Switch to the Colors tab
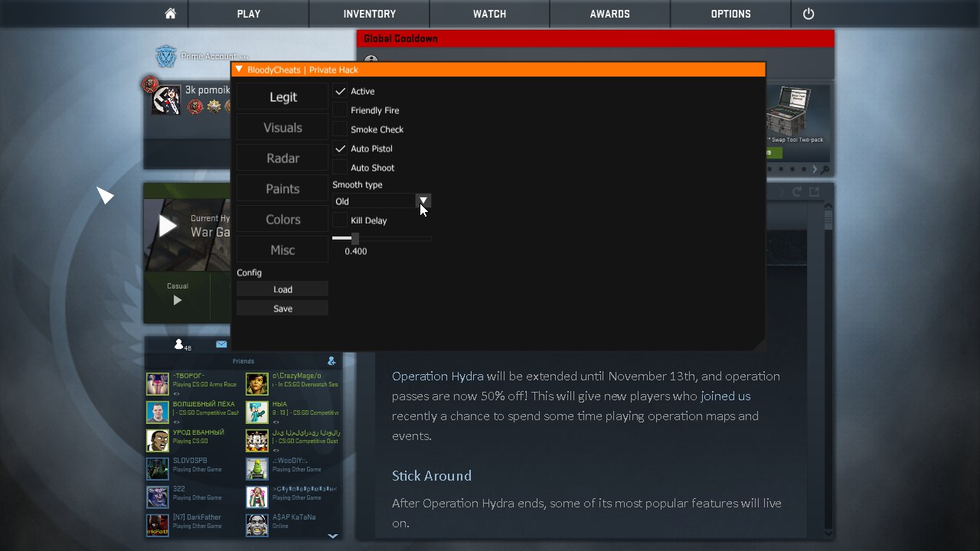This screenshot has width=980, height=551. 283,220
